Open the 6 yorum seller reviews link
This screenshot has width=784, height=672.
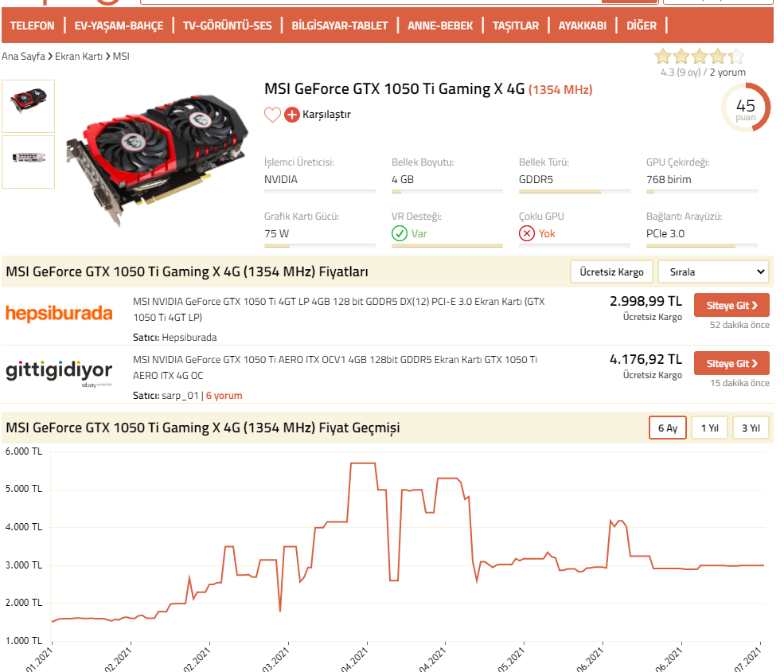coord(224,396)
